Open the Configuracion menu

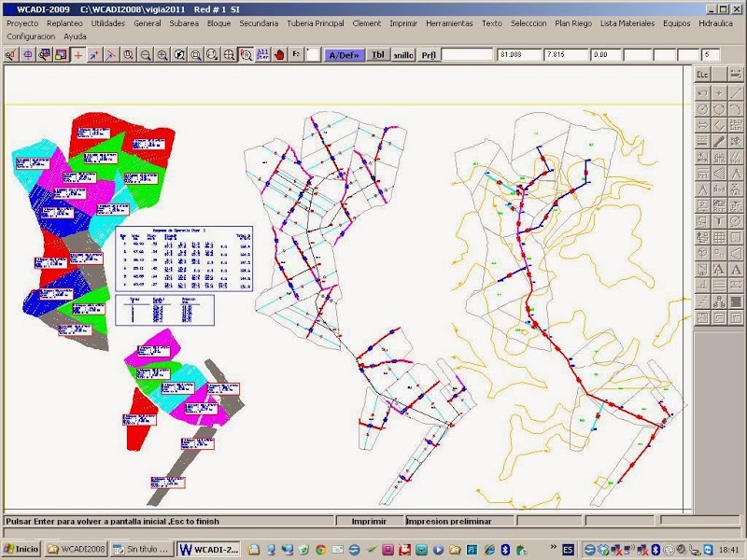pos(31,36)
